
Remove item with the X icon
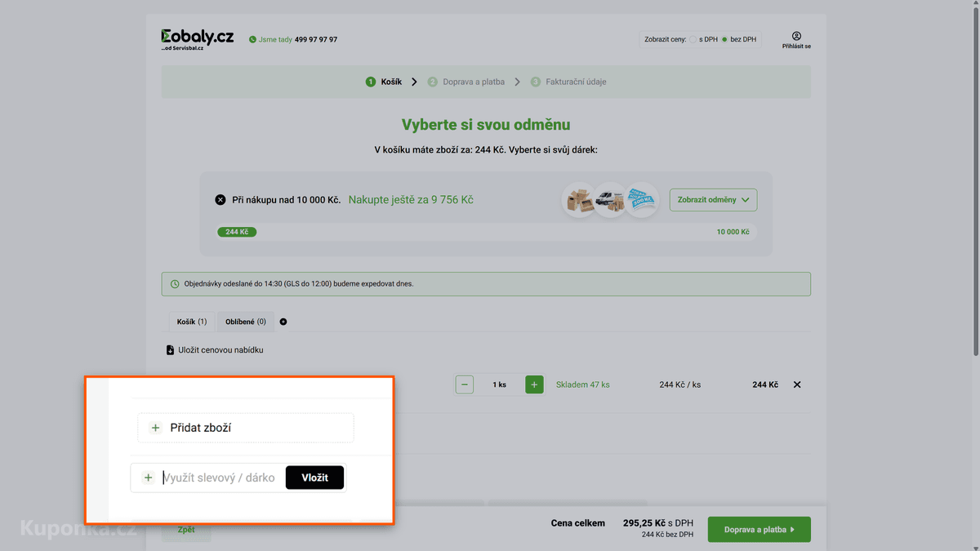[x=797, y=384]
